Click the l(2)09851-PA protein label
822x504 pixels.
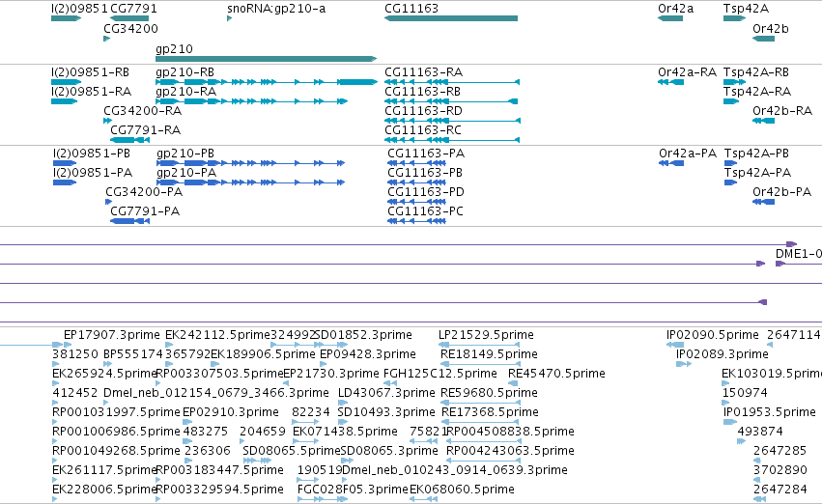(x=93, y=173)
